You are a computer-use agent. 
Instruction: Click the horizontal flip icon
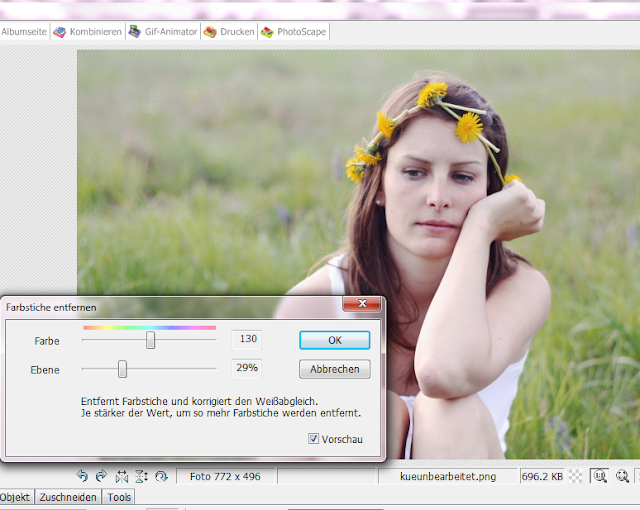click(122, 477)
